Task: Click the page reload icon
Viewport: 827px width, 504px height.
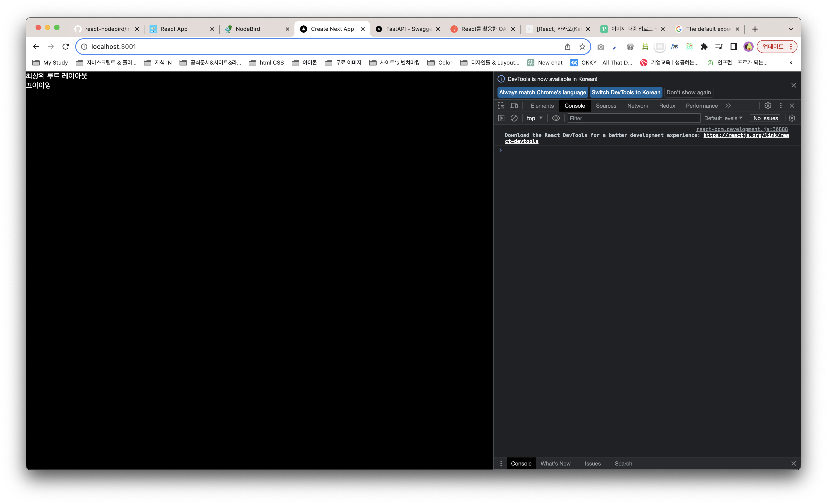Action: pos(66,47)
